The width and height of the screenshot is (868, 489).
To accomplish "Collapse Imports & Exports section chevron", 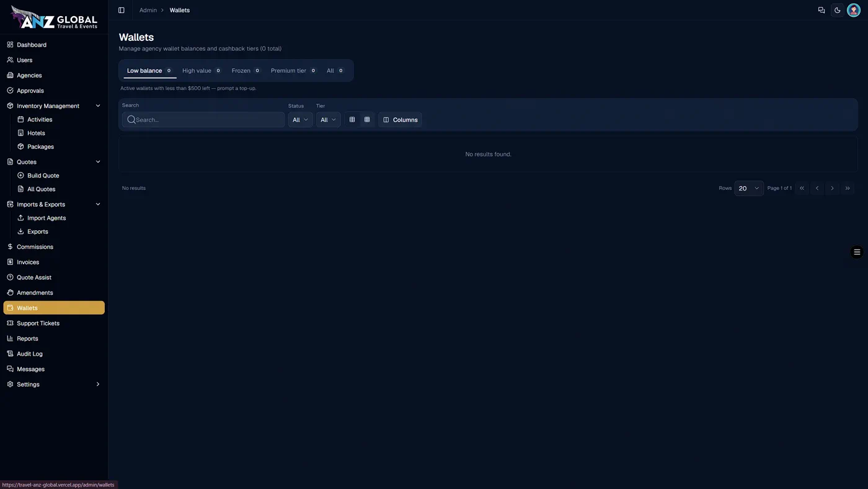I will 98,204.
